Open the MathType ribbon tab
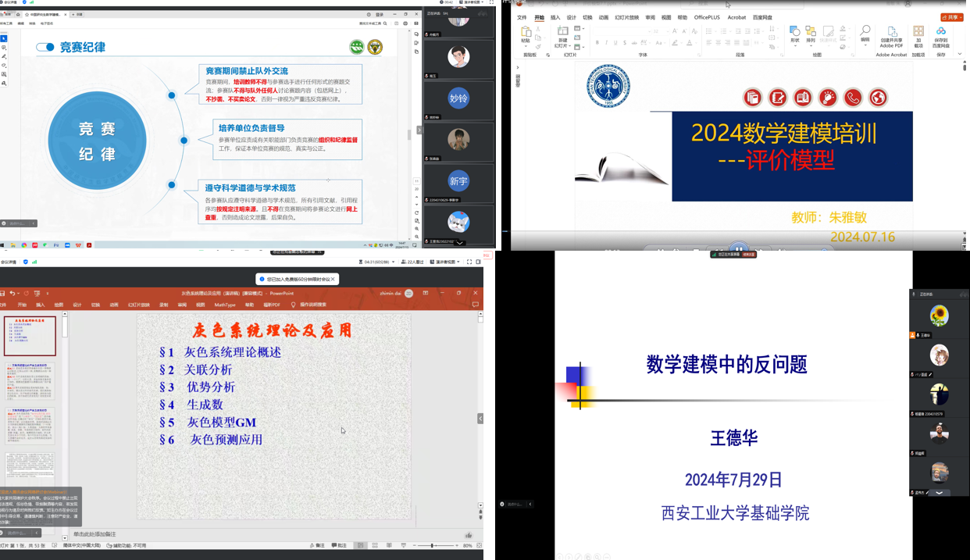This screenshot has height=560, width=970. tap(225, 305)
